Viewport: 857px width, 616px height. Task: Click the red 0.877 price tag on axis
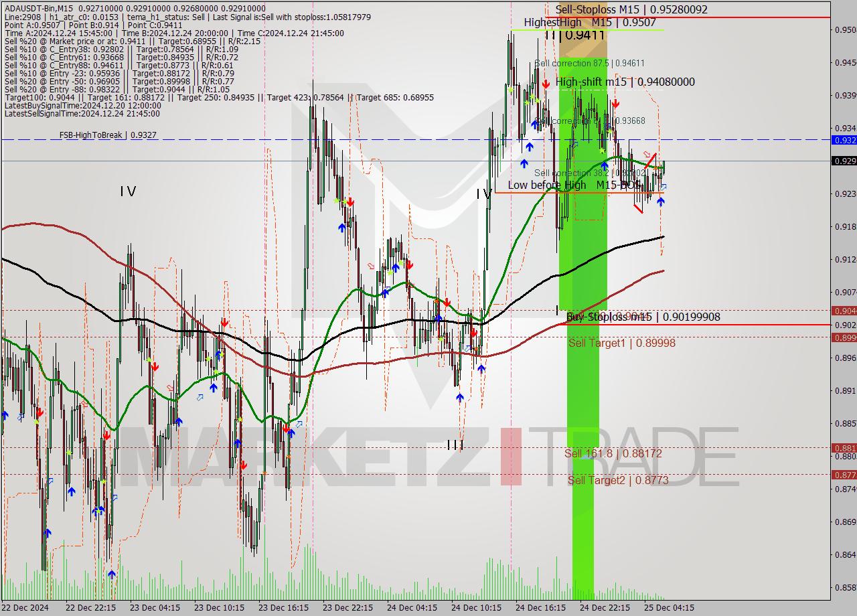[x=844, y=474]
